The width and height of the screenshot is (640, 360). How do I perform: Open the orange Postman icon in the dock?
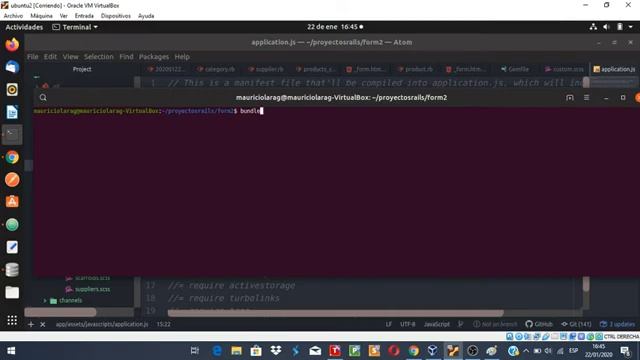point(12,180)
